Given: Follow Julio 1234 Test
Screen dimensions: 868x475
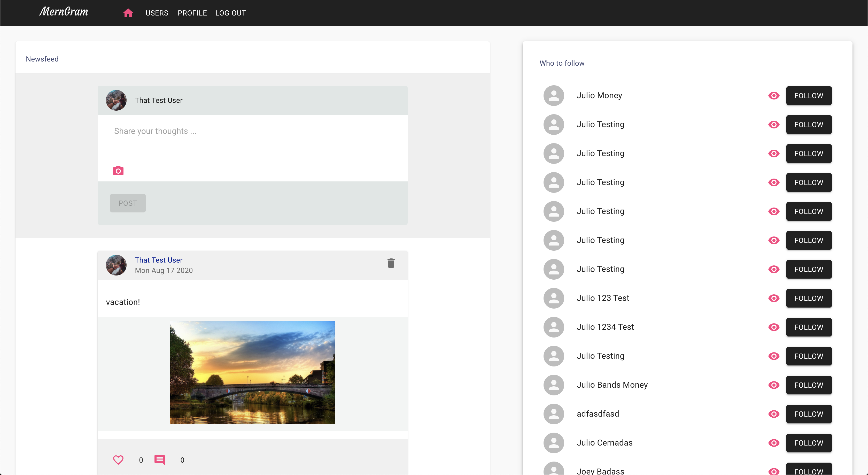Looking at the screenshot, I should (x=808, y=327).
